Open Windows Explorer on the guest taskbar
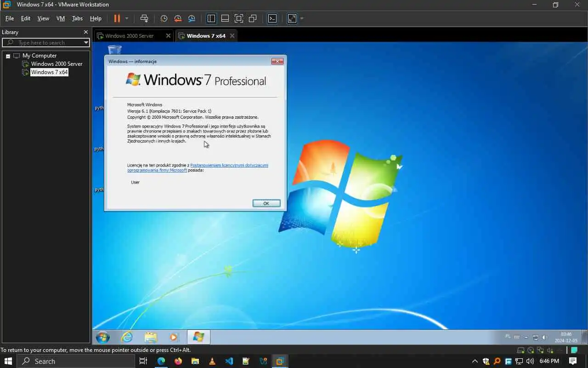 151,337
